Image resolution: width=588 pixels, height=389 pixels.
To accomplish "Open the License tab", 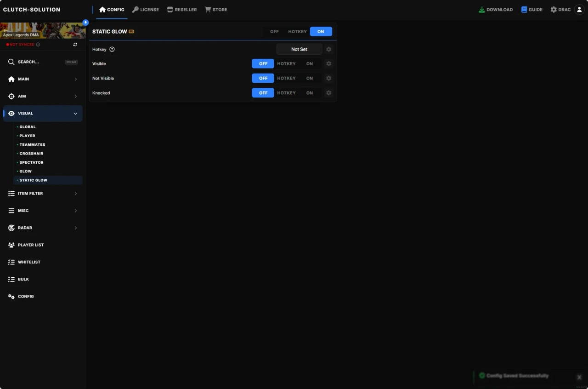I will (x=146, y=9).
